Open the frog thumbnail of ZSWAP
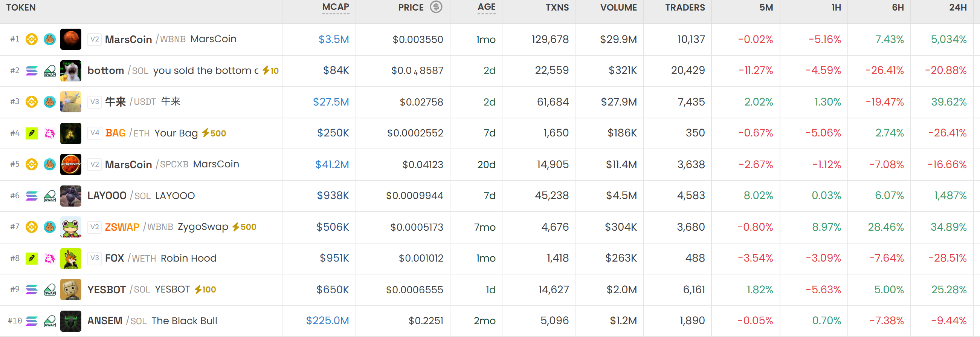The height and width of the screenshot is (337, 980). [71, 227]
